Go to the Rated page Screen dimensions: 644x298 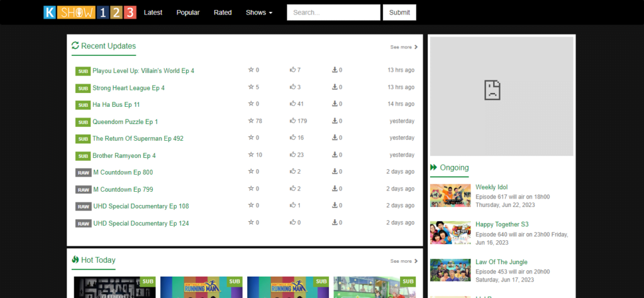point(223,13)
